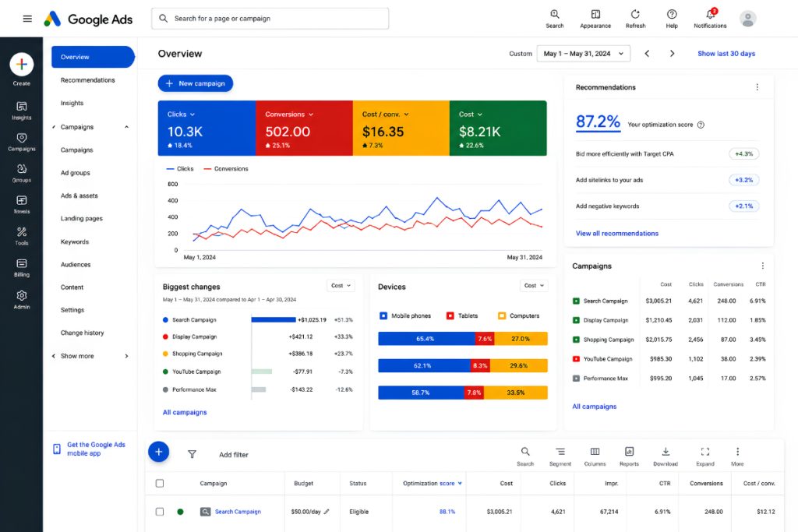Toggle Tablets legend in Devices
This screenshot has height=532, width=798.
pyautogui.click(x=461, y=315)
